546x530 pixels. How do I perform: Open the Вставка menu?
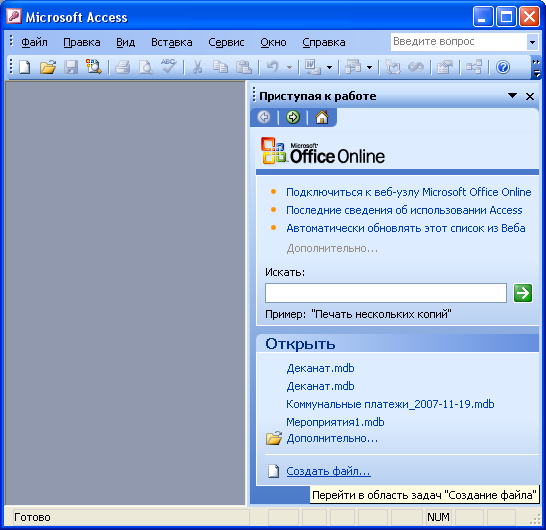(172, 42)
